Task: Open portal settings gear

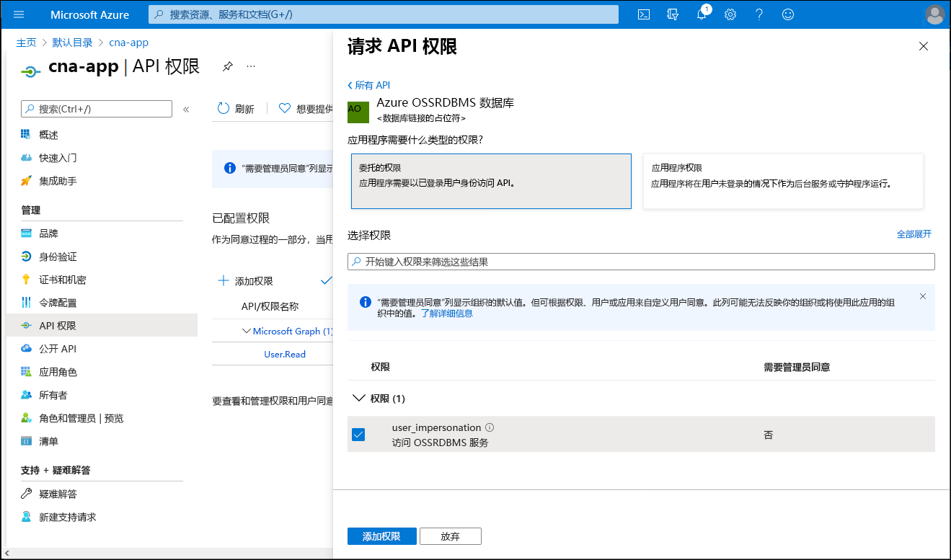Action: (x=730, y=14)
